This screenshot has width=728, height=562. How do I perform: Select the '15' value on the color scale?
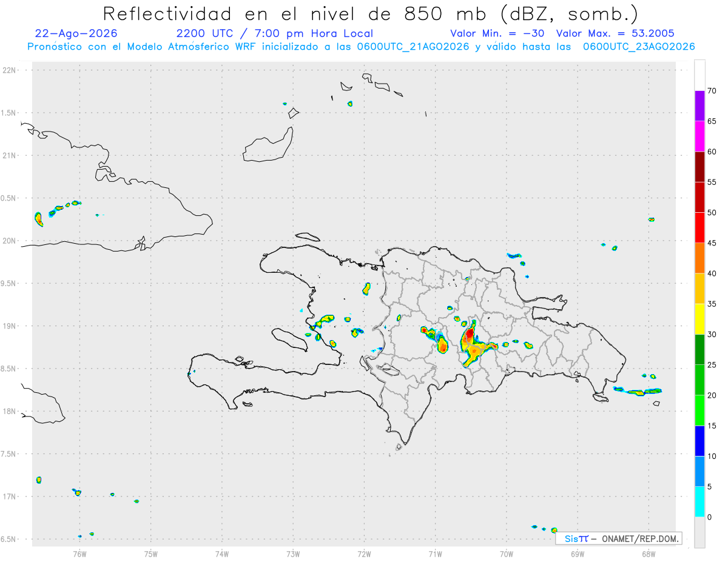click(712, 426)
